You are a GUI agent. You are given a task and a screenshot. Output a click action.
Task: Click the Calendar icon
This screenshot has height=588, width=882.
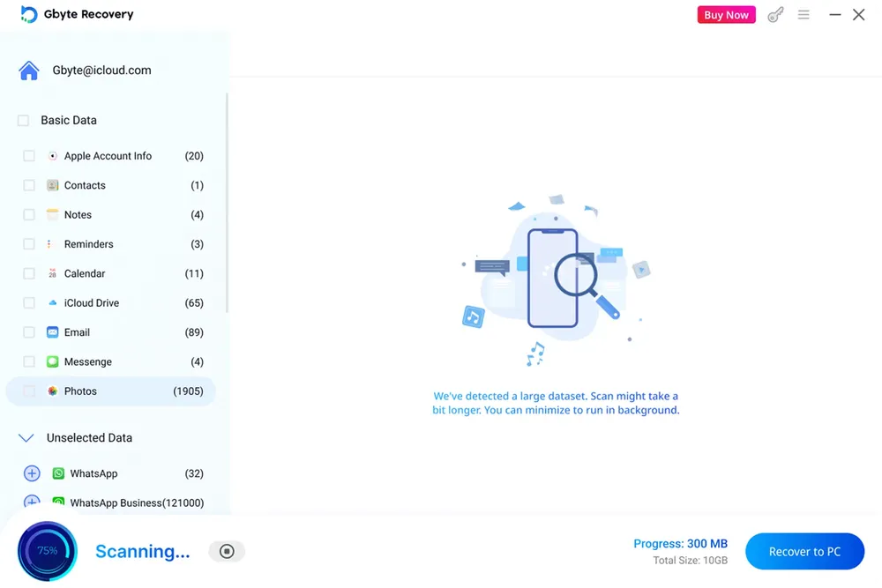click(x=52, y=274)
